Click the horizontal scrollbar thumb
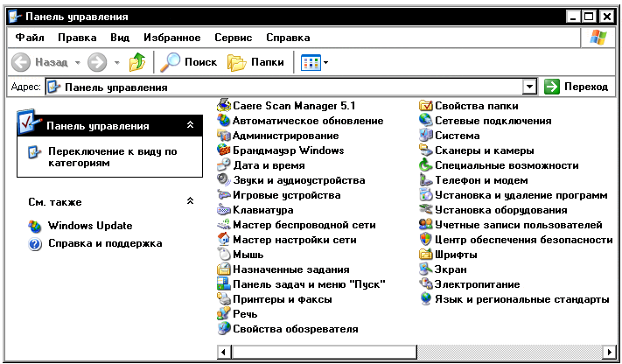Image resolution: width=622 pixels, height=364 pixels. pyautogui.click(x=324, y=352)
